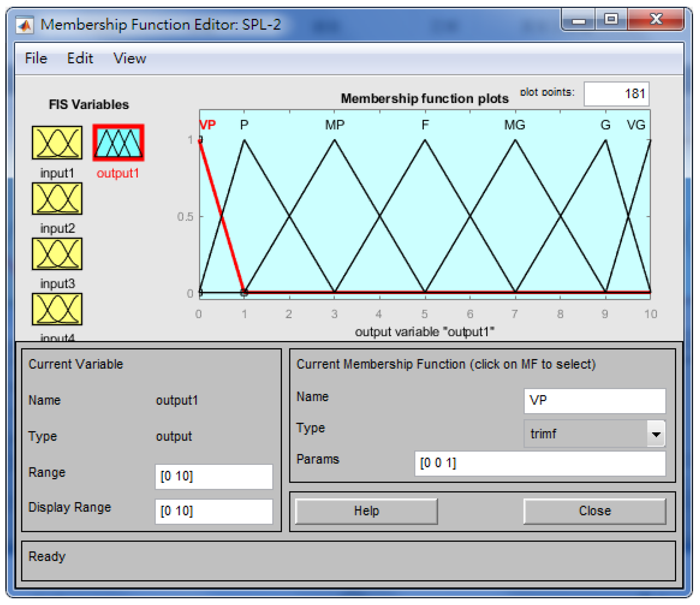Viewport: 700px width, 605px height.
Task: Select the input3 variable icon
Action: [57, 254]
